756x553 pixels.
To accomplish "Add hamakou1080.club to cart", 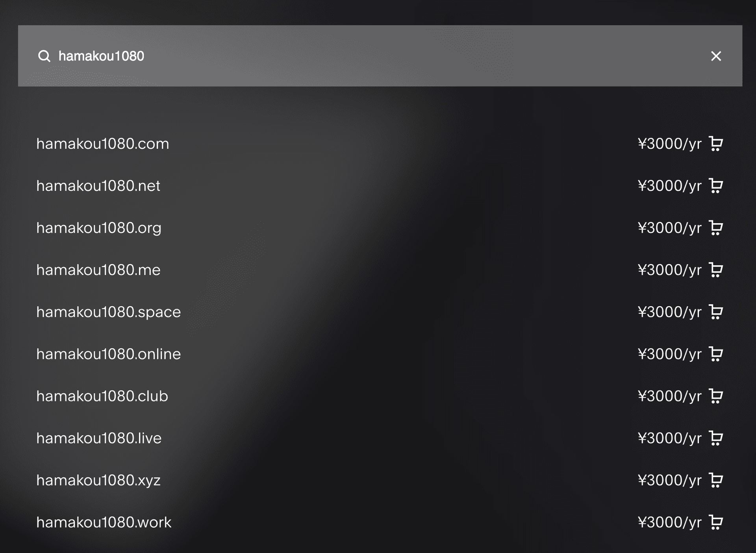I will tap(715, 396).
